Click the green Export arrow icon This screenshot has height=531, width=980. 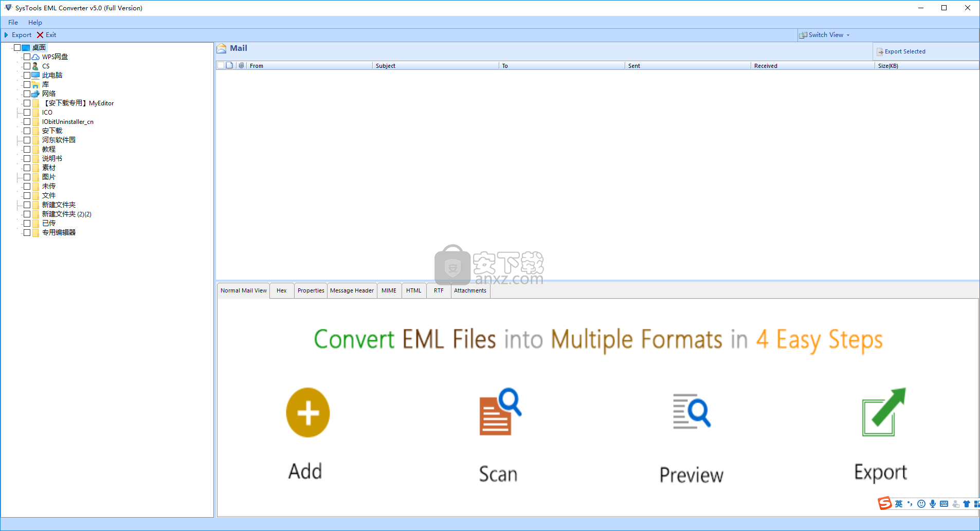[x=884, y=412]
